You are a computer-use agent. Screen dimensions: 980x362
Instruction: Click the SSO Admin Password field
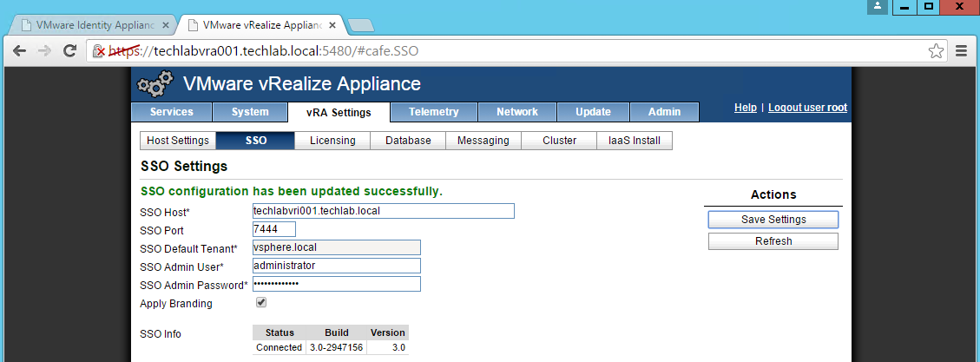pos(336,284)
